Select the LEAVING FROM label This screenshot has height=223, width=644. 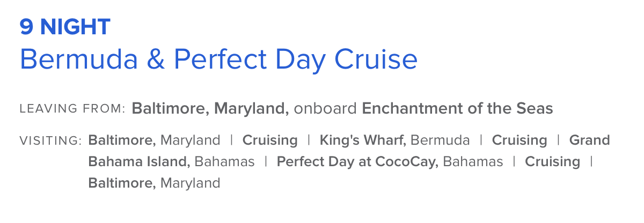(72, 109)
